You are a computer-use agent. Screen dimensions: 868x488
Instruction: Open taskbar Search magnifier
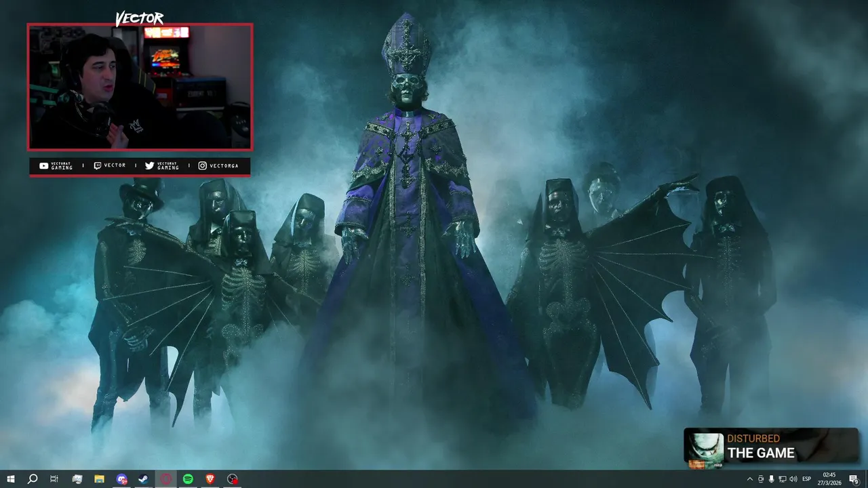click(x=32, y=479)
